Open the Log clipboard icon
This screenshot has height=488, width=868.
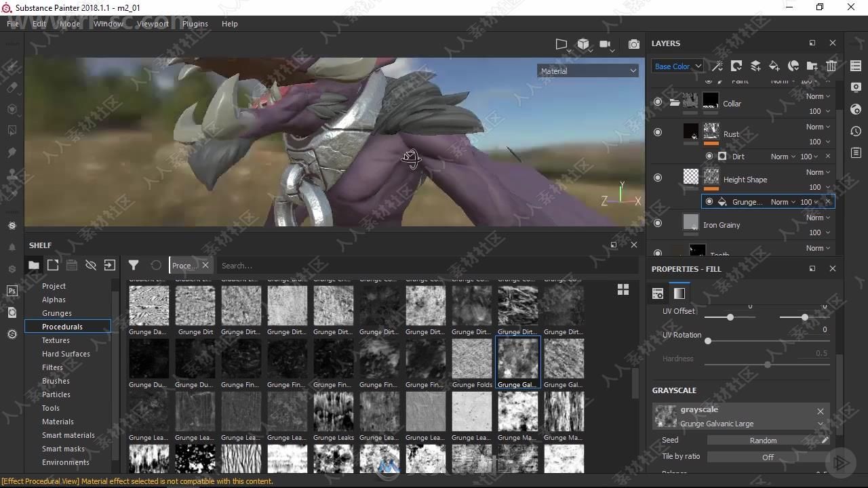pyautogui.click(x=856, y=152)
